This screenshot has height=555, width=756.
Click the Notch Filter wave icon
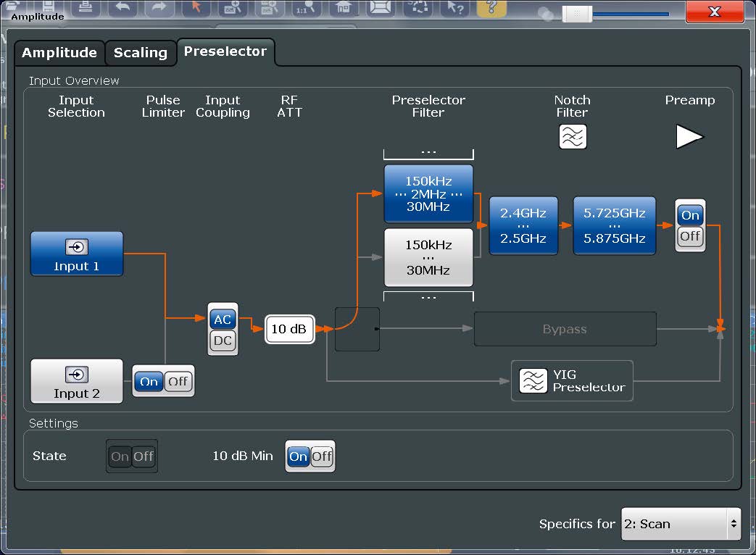pyautogui.click(x=573, y=137)
